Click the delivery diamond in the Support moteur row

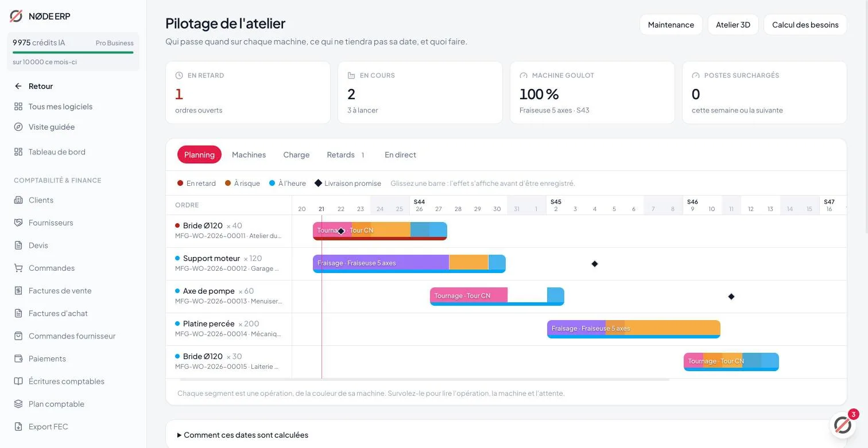point(595,264)
